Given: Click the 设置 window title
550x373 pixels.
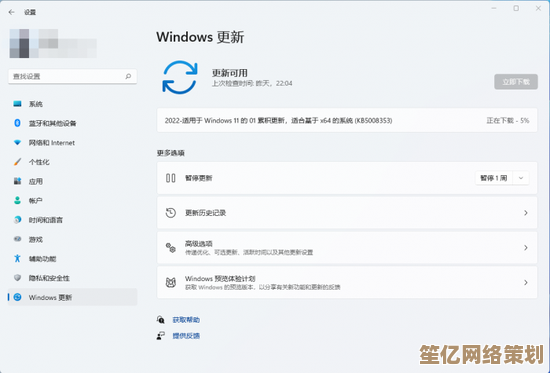Looking at the screenshot, I should point(30,12).
